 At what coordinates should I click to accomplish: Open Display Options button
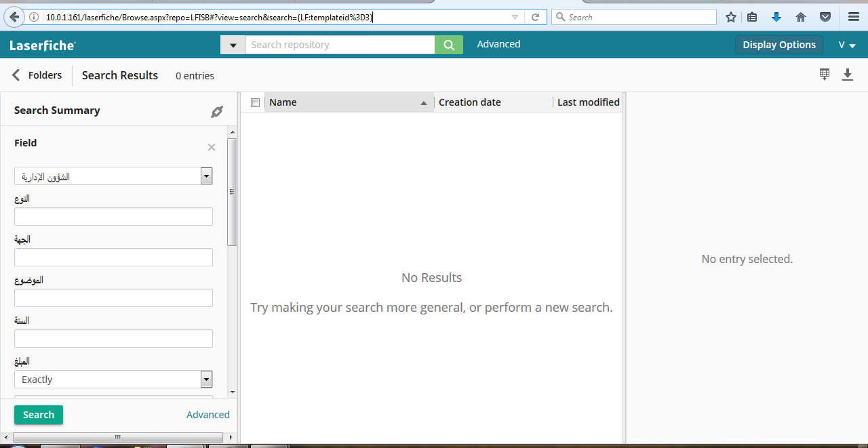779,45
